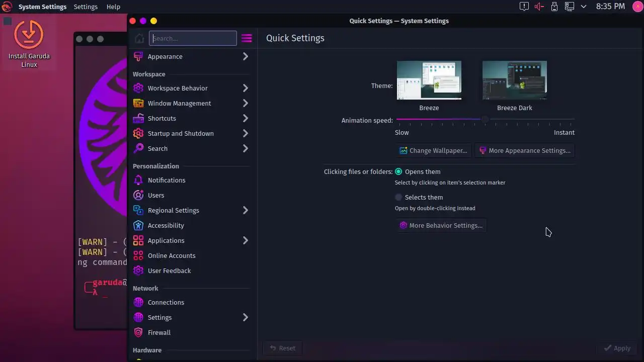Click the Connections globe icon
The height and width of the screenshot is (362, 644).
(138, 302)
